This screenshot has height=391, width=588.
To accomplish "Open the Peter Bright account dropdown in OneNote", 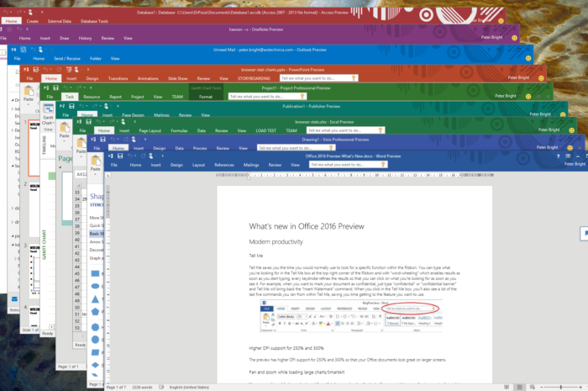I will 505,38.
